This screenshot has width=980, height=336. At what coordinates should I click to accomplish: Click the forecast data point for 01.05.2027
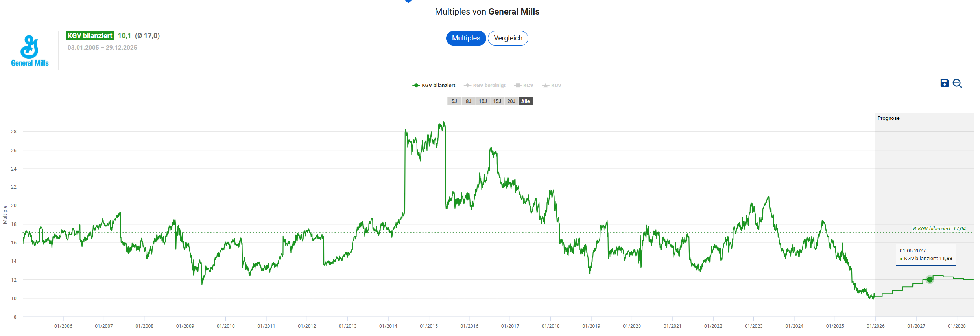(x=930, y=280)
